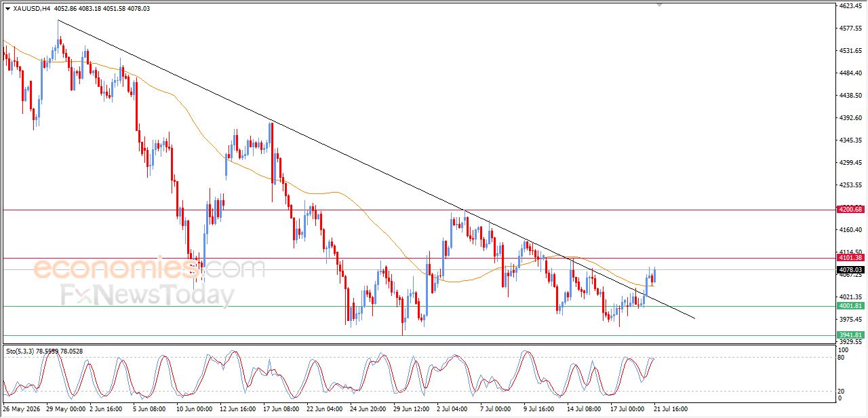
Task: Select the green 3941.81 support level label
Action: tap(850, 335)
